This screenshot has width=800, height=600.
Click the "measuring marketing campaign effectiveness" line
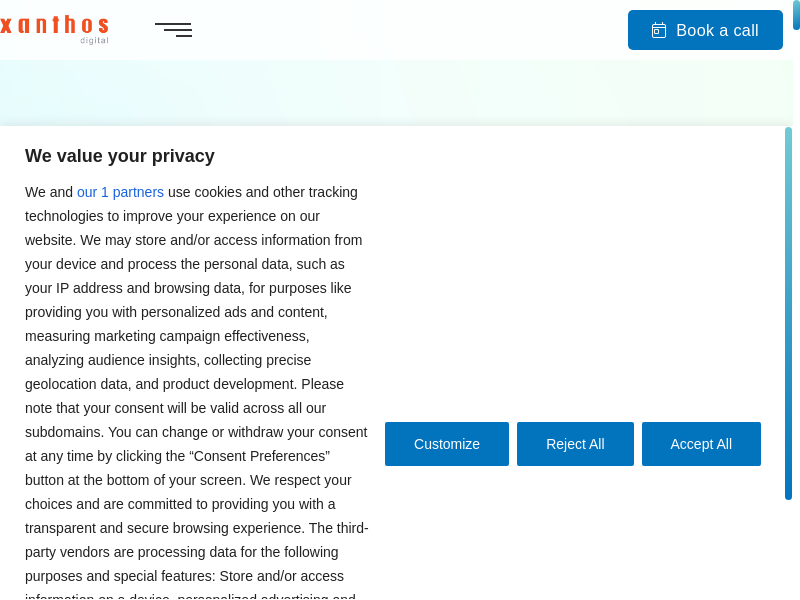pyautogui.click(x=167, y=336)
